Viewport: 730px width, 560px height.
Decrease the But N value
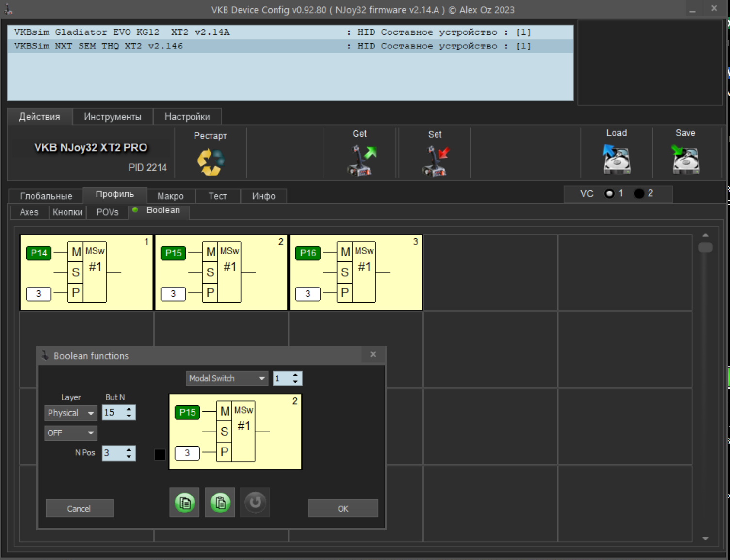click(129, 416)
